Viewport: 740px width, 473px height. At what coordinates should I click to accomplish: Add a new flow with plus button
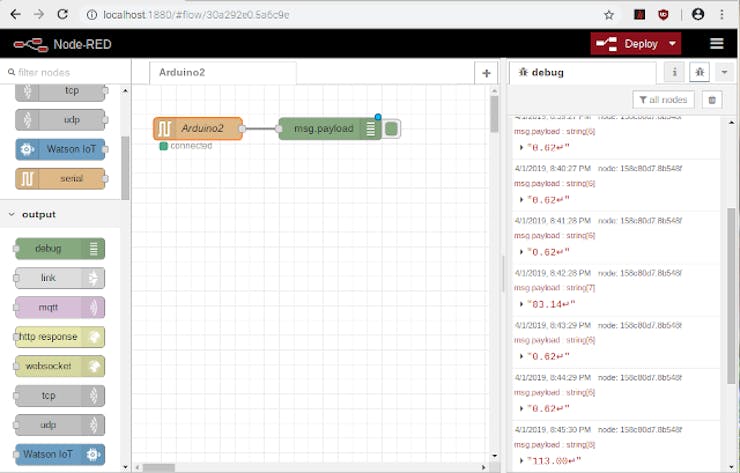coord(486,73)
